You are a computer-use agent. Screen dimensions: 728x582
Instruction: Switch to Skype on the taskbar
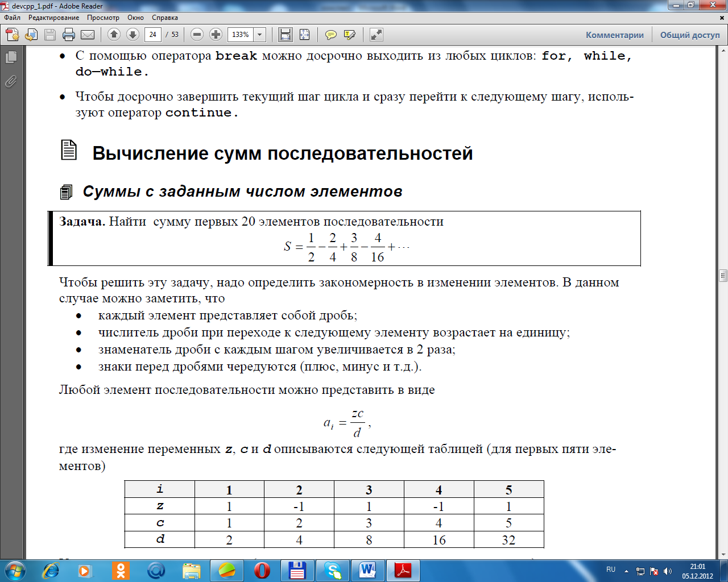[x=333, y=570]
